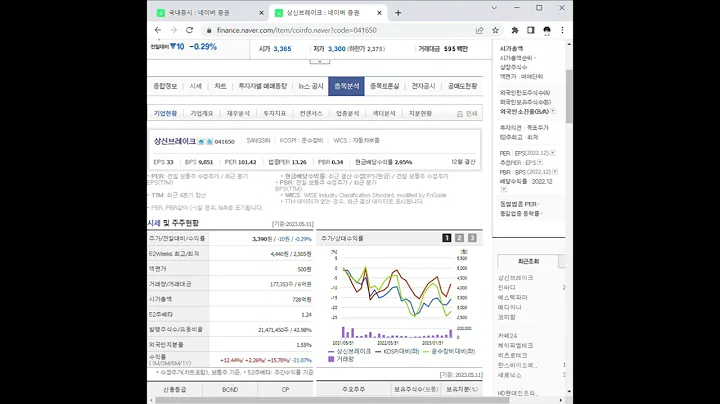The height and width of the screenshot is (404, 720).
Task: Expand the tab search chevron
Action: 494,8
